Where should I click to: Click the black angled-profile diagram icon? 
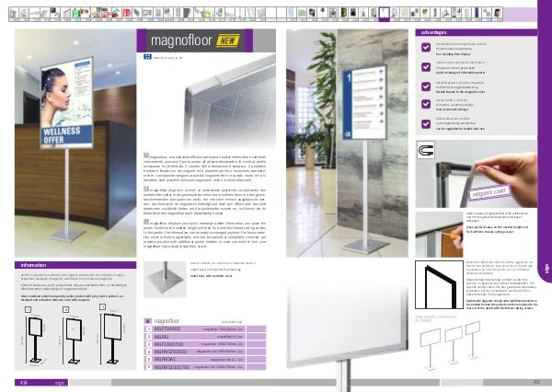pyautogui.click(x=439, y=285)
